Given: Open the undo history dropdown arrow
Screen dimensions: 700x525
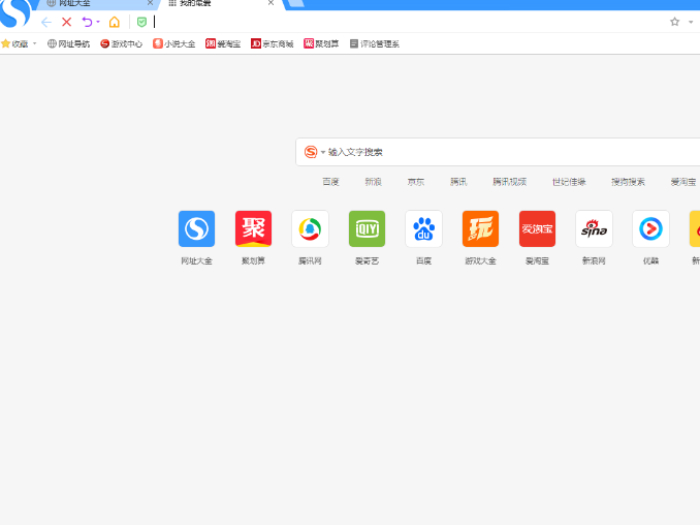Looking at the screenshot, I should pyautogui.click(x=98, y=21).
